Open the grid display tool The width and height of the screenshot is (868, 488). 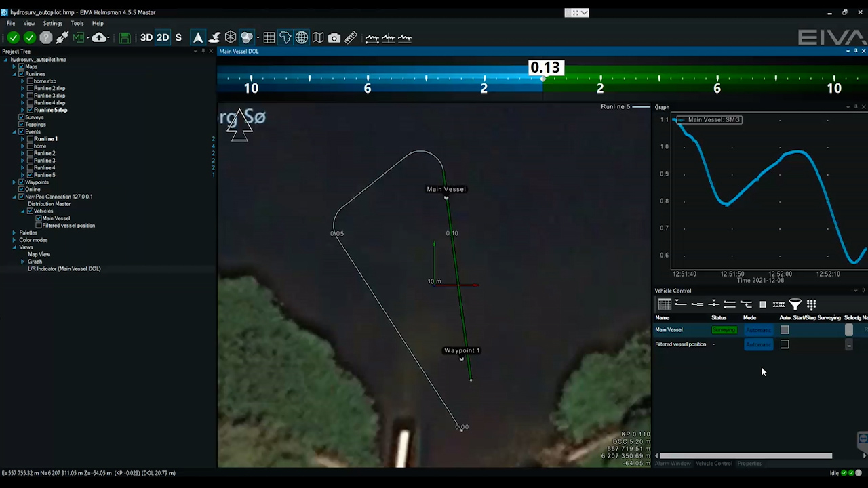coord(269,37)
